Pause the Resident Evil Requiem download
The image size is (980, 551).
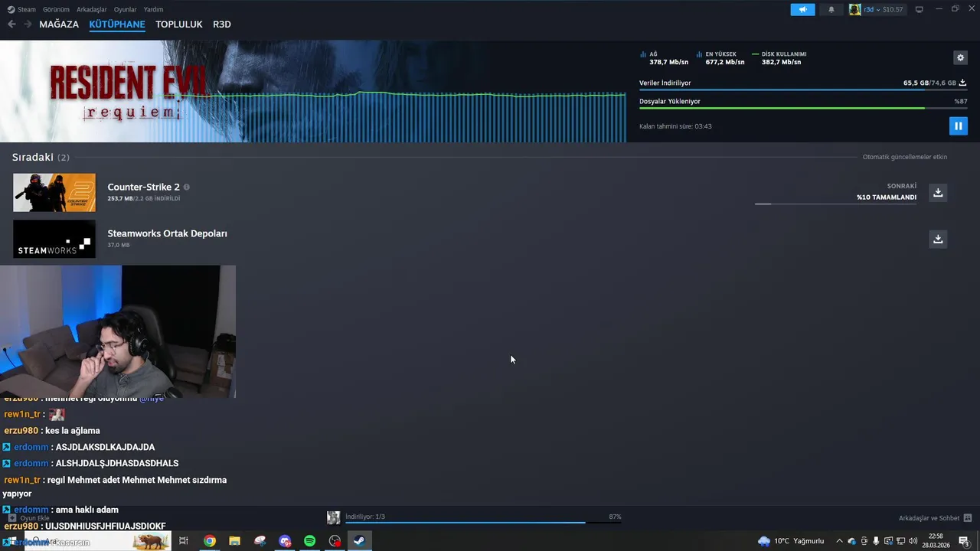pyautogui.click(x=958, y=126)
